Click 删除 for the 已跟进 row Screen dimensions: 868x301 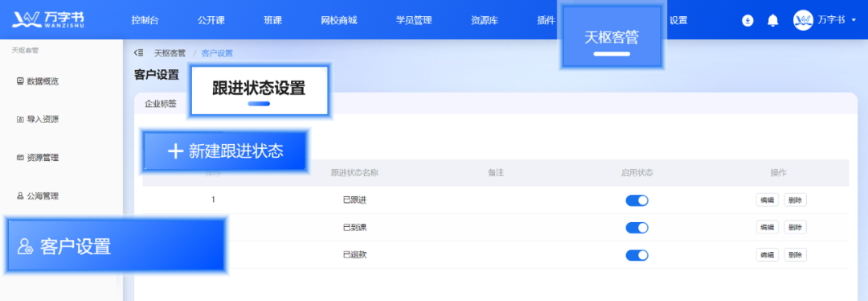click(795, 200)
